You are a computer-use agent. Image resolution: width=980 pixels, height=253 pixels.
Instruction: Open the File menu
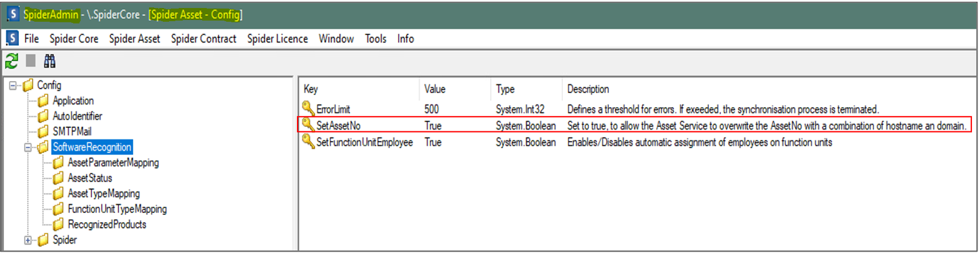(x=31, y=38)
